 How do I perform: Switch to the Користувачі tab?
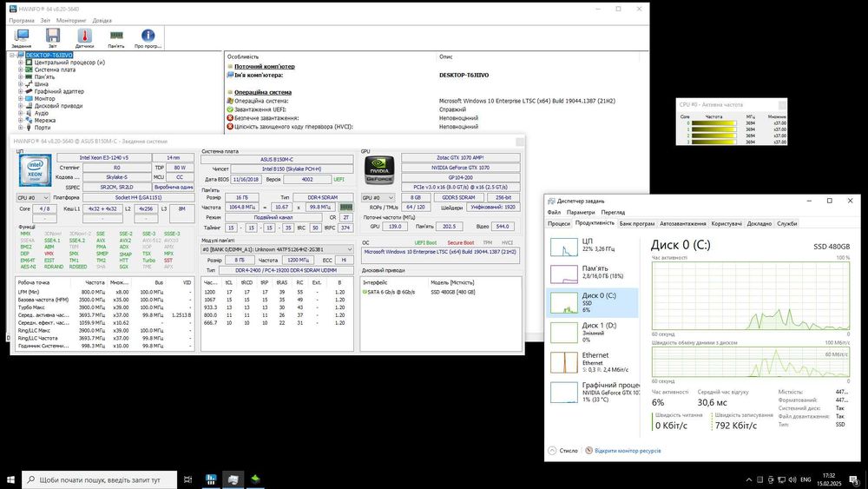(x=727, y=224)
